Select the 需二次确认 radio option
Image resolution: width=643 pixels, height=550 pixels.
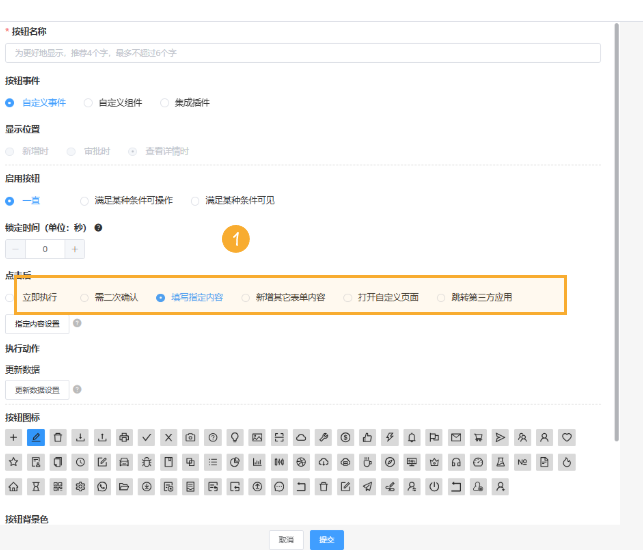tap(109, 297)
